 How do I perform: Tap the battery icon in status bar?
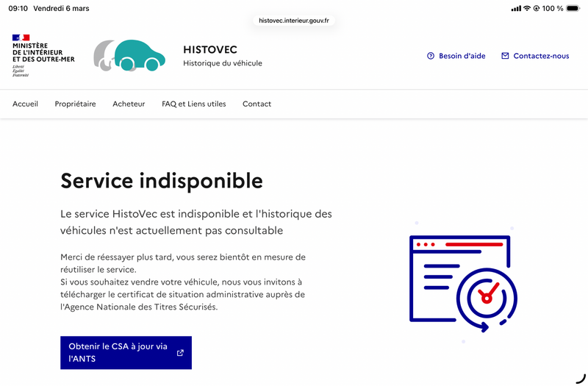(x=573, y=8)
